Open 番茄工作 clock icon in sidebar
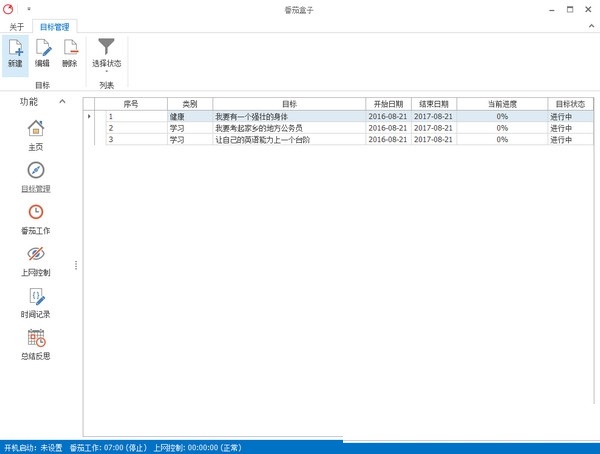This screenshot has width=600, height=454. click(x=36, y=212)
